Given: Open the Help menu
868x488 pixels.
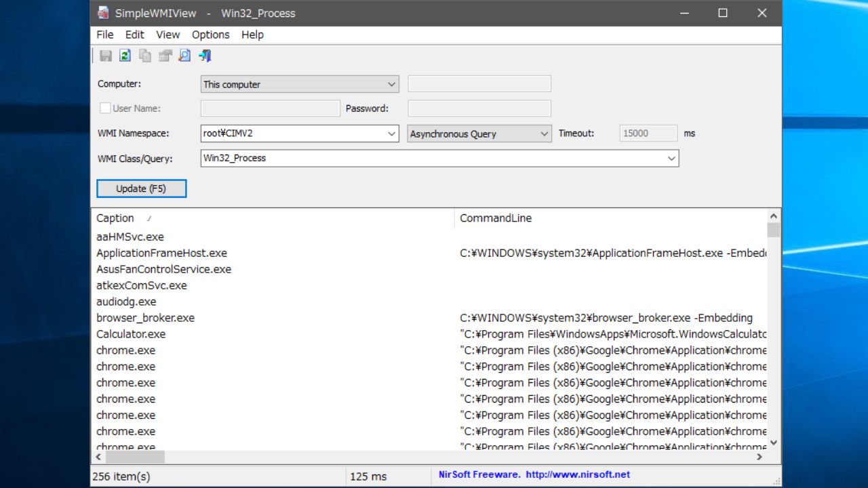Looking at the screenshot, I should 252,35.
